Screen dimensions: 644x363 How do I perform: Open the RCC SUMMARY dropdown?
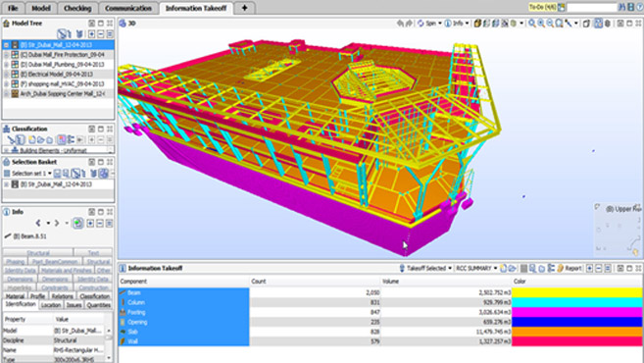click(x=476, y=269)
